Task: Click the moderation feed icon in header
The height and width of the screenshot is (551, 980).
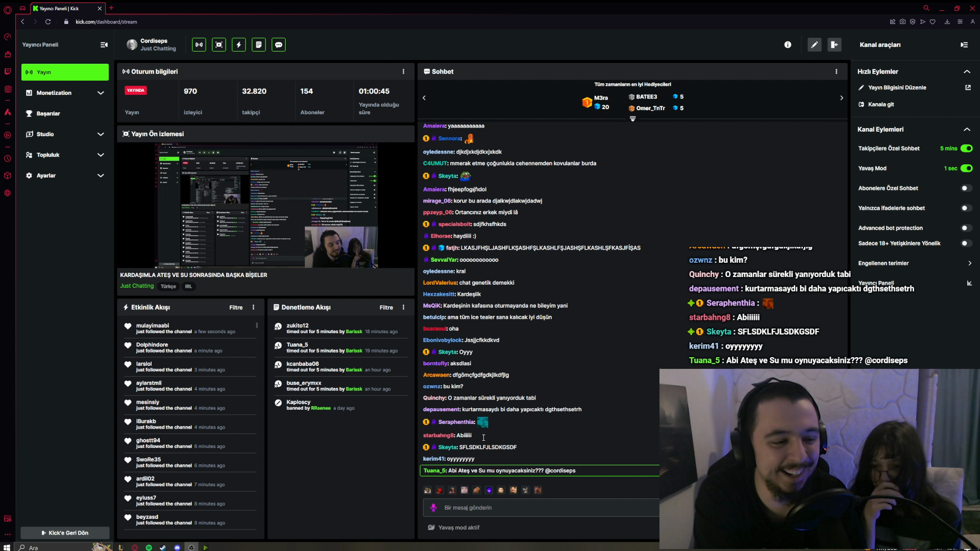Action: 259,45
